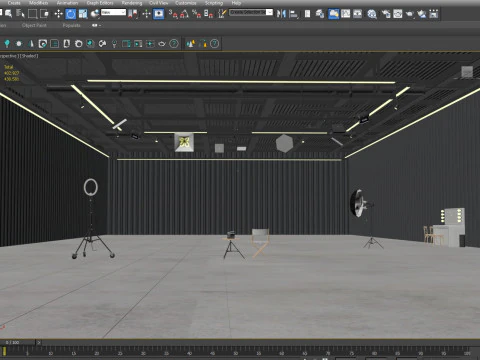The image size is (480, 360).
Task: Open Edit Named Selection Sets
Action: pyautogui.click(x=222, y=14)
